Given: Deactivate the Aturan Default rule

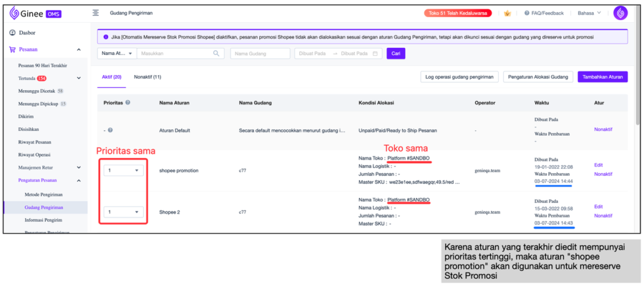Looking at the screenshot, I should point(603,129).
